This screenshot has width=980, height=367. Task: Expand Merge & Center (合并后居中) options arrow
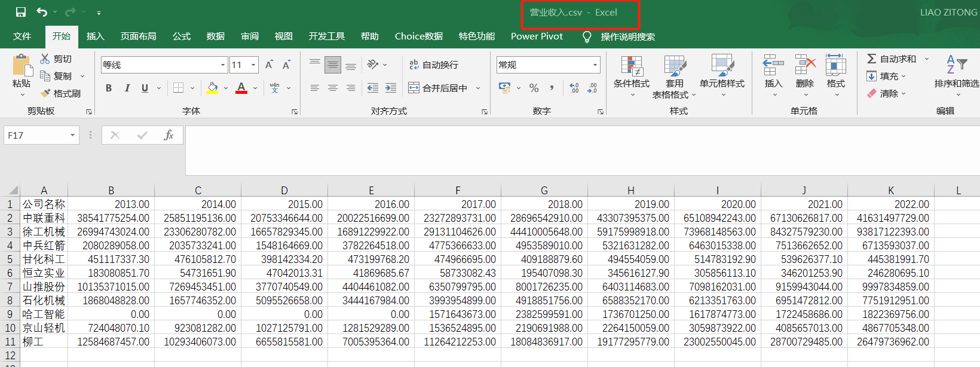point(478,88)
